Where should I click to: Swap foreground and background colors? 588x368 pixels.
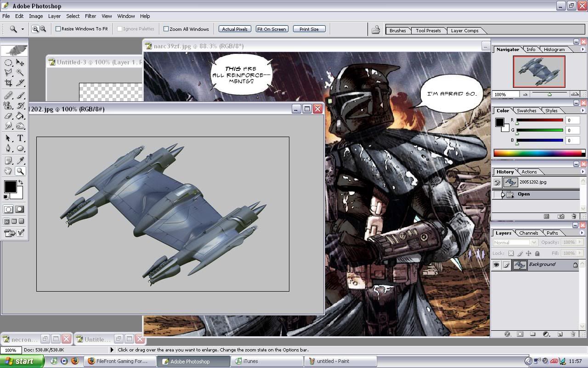tap(21, 182)
